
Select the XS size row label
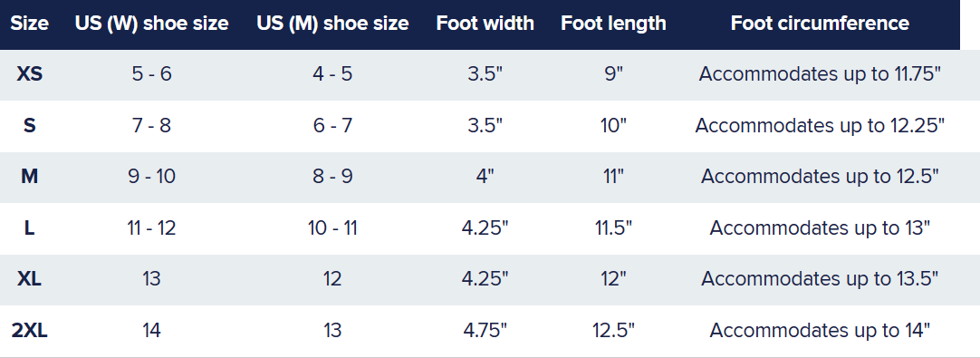tap(29, 73)
